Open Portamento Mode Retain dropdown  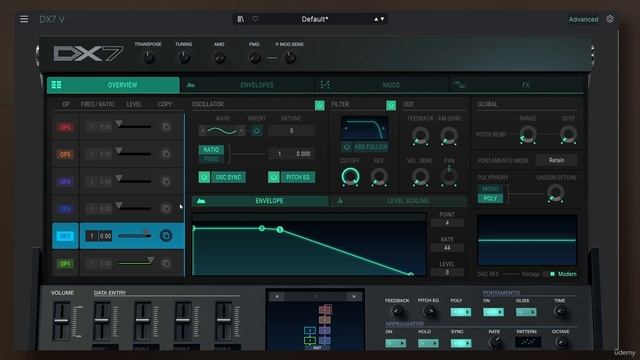(x=556, y=160)
